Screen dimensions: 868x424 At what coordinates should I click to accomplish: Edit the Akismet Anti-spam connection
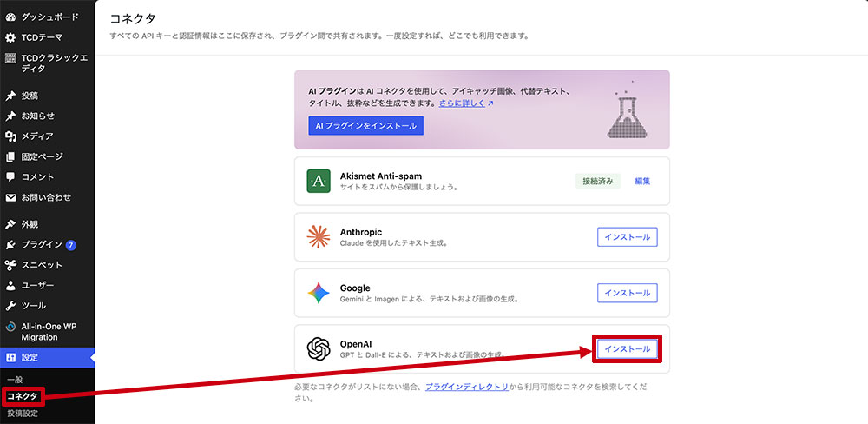pyautogui.click(x=642, y=182)
